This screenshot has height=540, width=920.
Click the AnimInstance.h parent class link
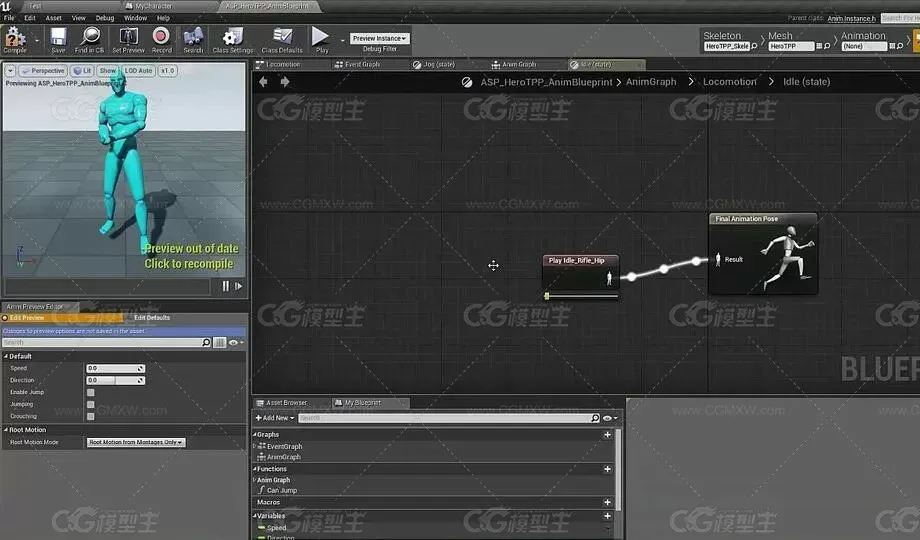851,19
